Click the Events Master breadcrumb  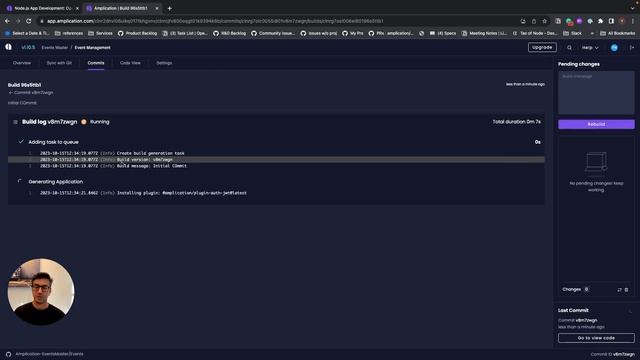click(55, 48)
